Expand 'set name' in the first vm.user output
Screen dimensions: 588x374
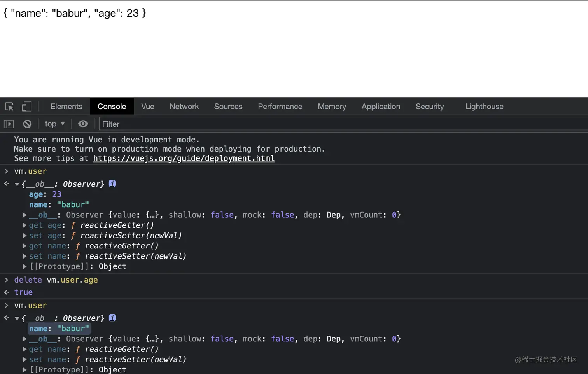[x=25, y=256]
